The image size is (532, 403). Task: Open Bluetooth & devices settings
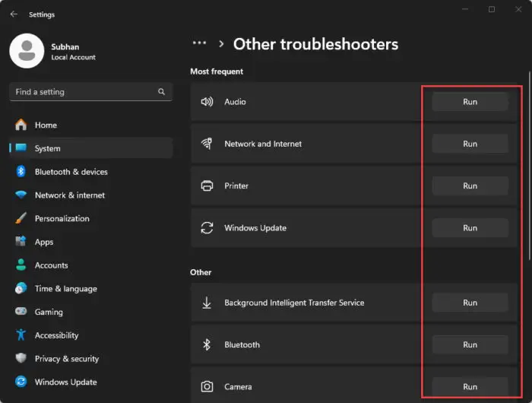pyautogui.click(x=91, y=171)
